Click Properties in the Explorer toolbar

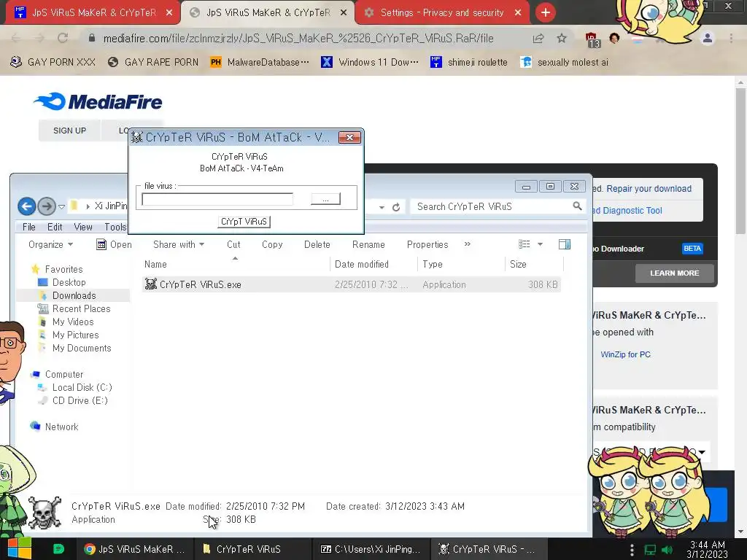click(427, 244)
